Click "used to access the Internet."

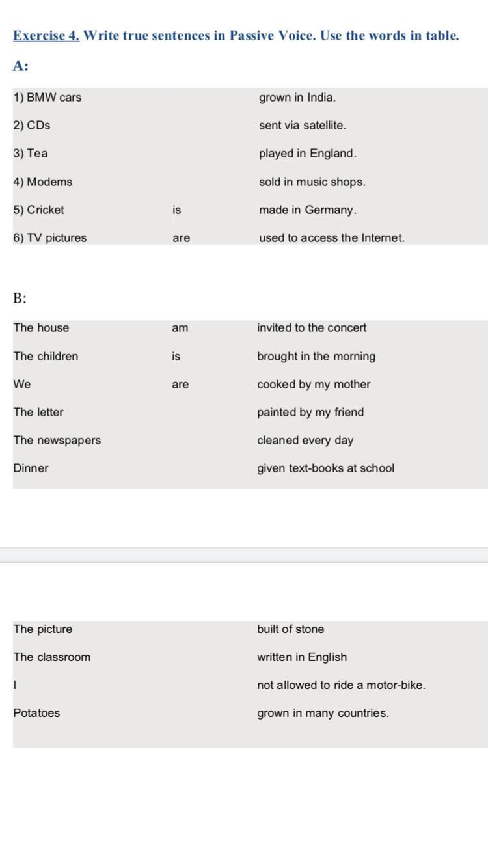(332, 238)
